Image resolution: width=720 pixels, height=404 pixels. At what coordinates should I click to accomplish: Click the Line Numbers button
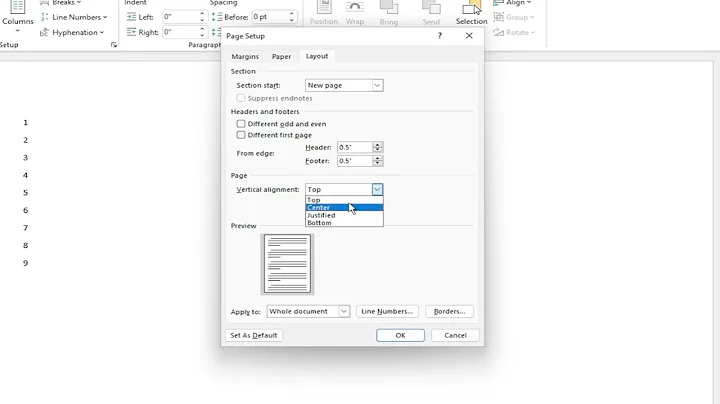coord(387,311)
